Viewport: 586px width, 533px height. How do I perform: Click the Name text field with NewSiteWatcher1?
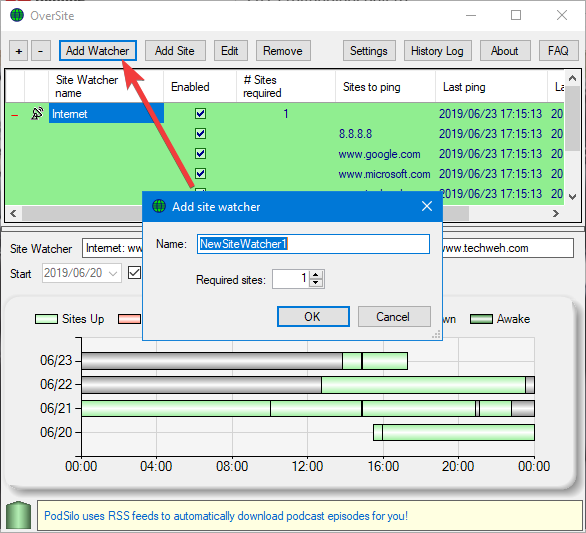click(313, 244)
